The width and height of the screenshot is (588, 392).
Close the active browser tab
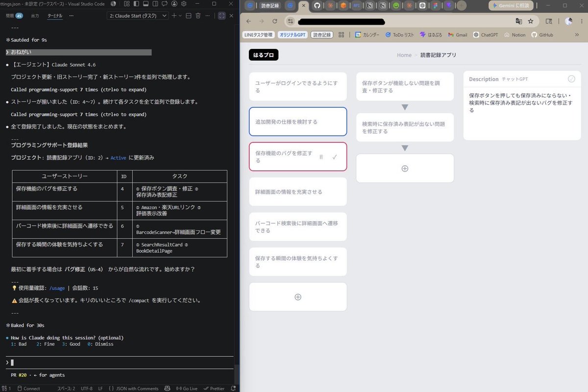(303, 6)
